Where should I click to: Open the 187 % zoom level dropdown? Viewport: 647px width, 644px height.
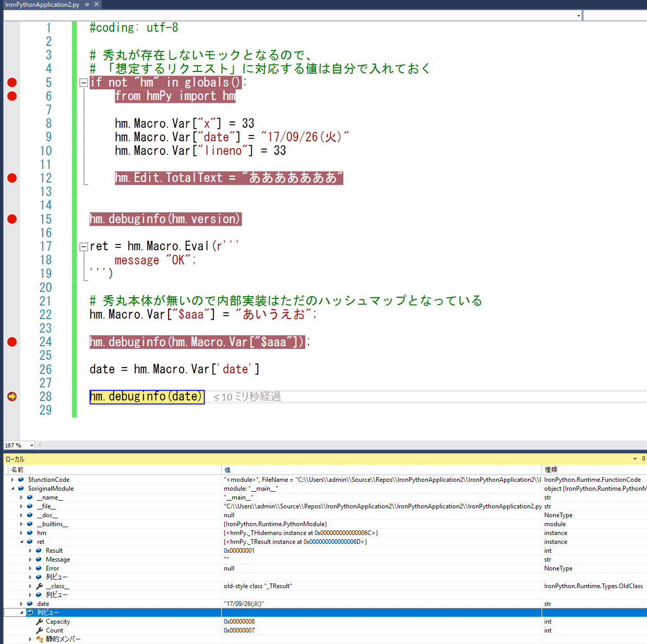32,445
